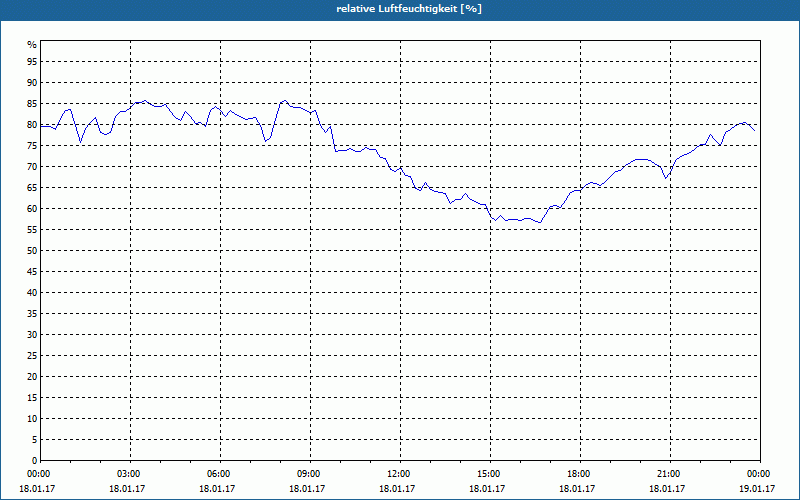800x500 pixels.
Task: Select the 80 y-axis label
Action: click(x=32, y=124)
